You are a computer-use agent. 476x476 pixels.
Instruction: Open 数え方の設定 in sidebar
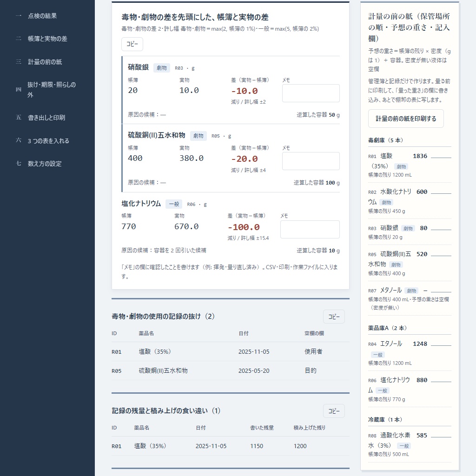coord(44,164)
